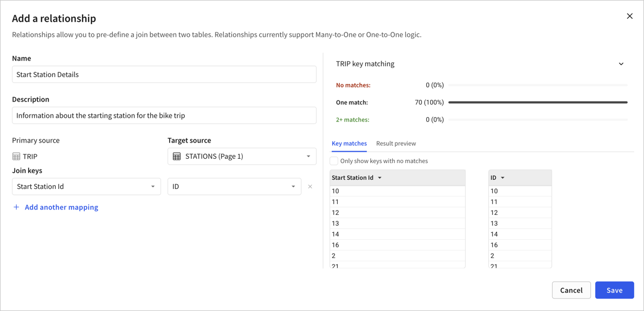Collapse the TRIP key matching section
The height and width of the screenshot is (311, 644).
pos(621,64)
